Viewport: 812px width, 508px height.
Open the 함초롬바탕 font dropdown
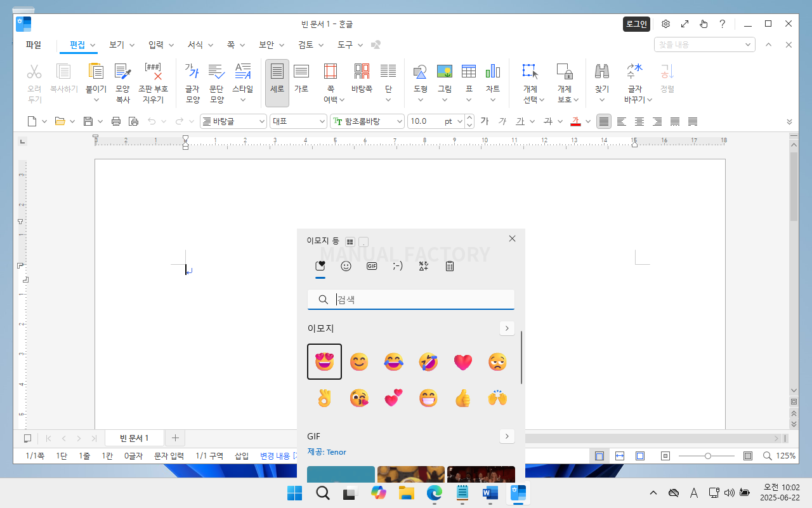pos(367,121)
